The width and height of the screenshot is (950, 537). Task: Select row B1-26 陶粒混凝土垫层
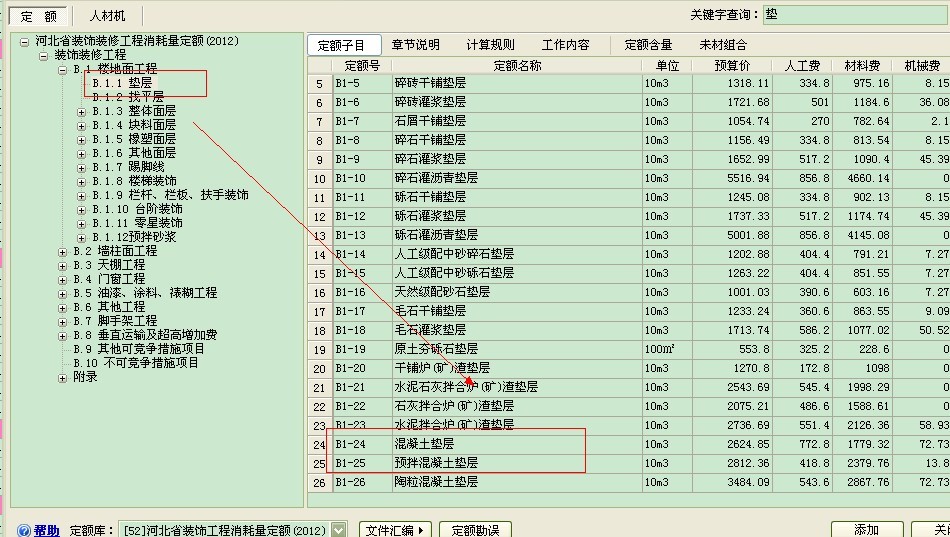[629, 482]
